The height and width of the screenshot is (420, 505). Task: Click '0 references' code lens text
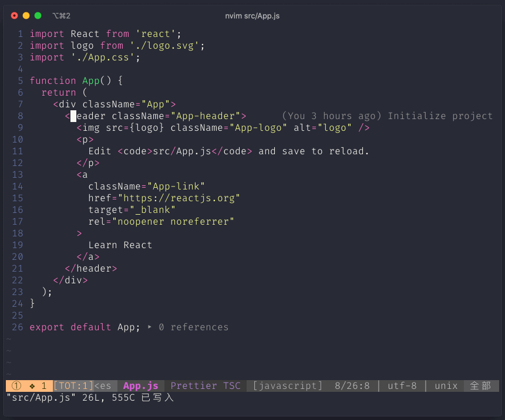[194, 327]
